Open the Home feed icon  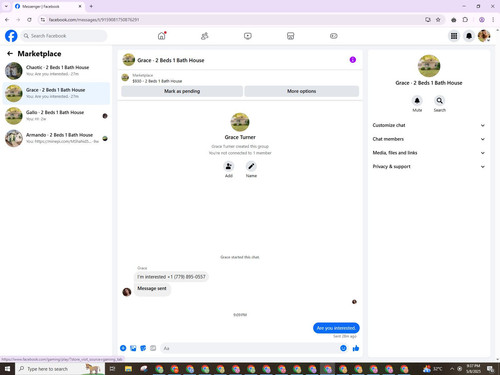pyautogui.click(x=162, y=36)
